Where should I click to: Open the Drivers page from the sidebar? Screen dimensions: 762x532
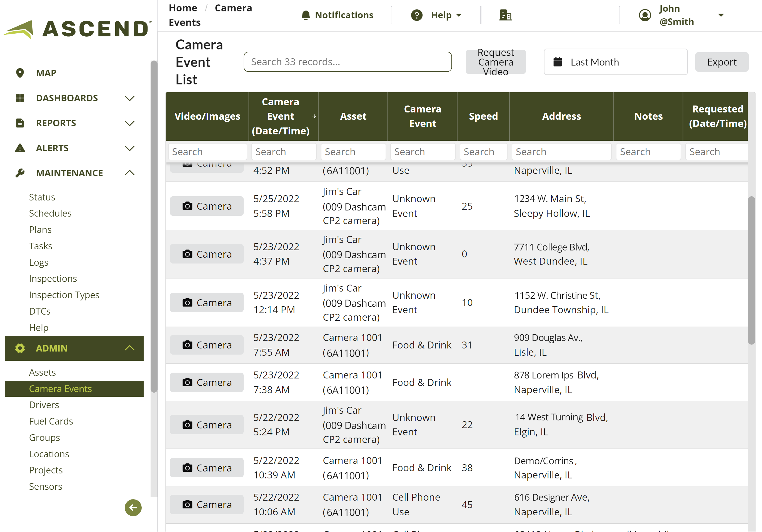click(44, 405)
